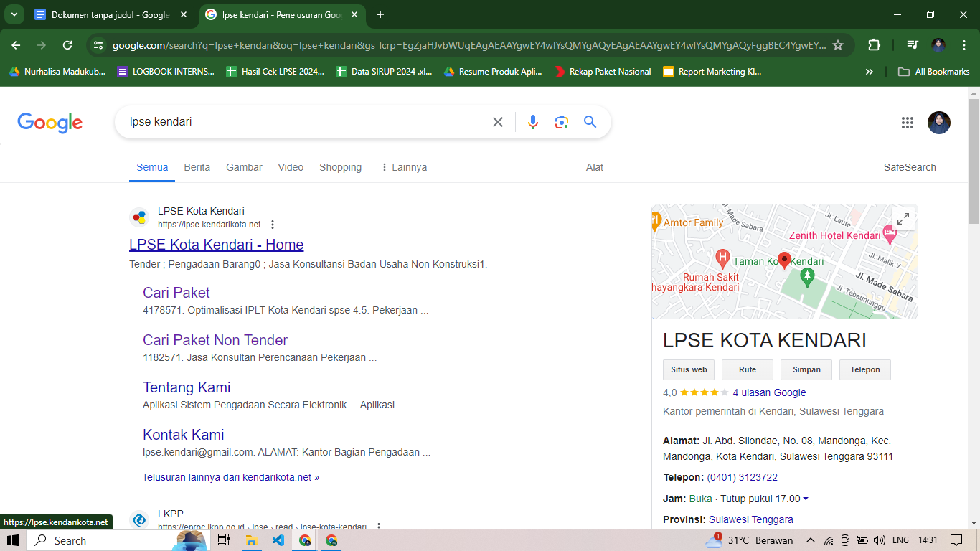Open the Chrome extensions menu
The image size is (980, 551).
(x=874, y=45)
